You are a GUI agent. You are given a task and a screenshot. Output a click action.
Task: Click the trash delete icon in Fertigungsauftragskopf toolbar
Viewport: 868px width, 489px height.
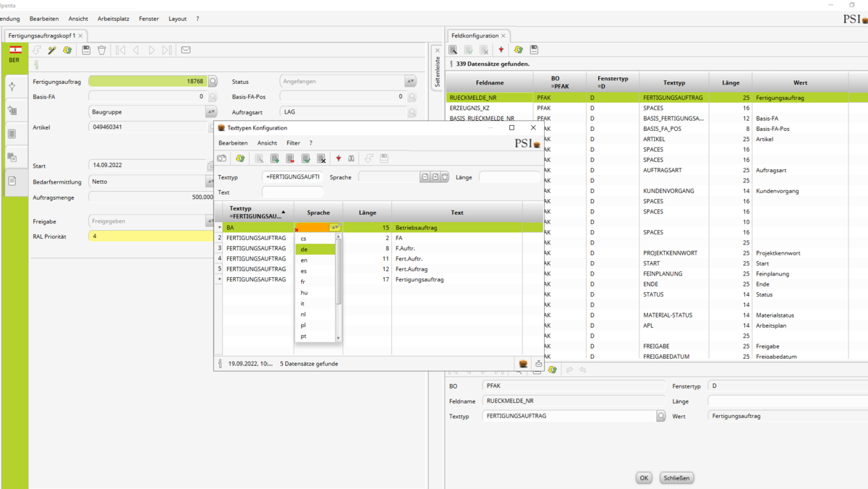[102, 50]
